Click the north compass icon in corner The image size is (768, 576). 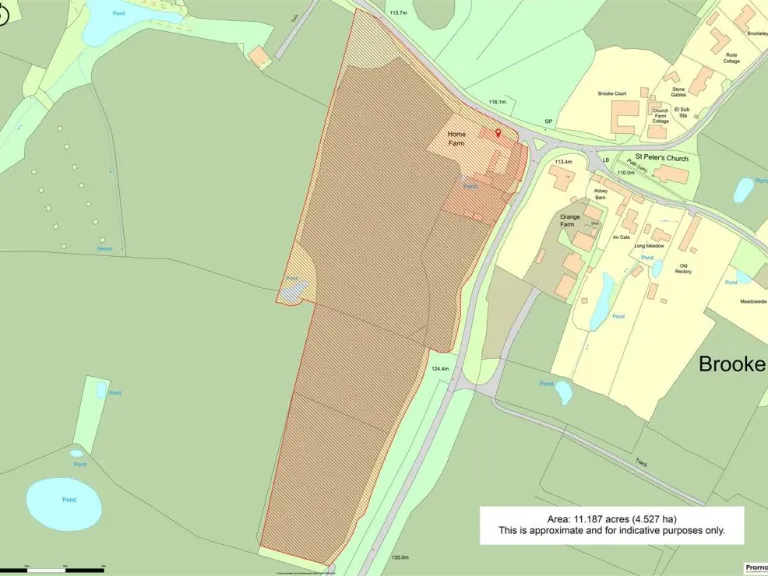click(3, 14)
